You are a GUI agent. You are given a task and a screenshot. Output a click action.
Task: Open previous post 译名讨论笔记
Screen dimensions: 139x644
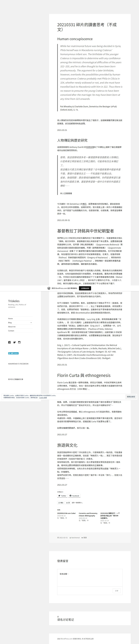[x=66, y=620]
